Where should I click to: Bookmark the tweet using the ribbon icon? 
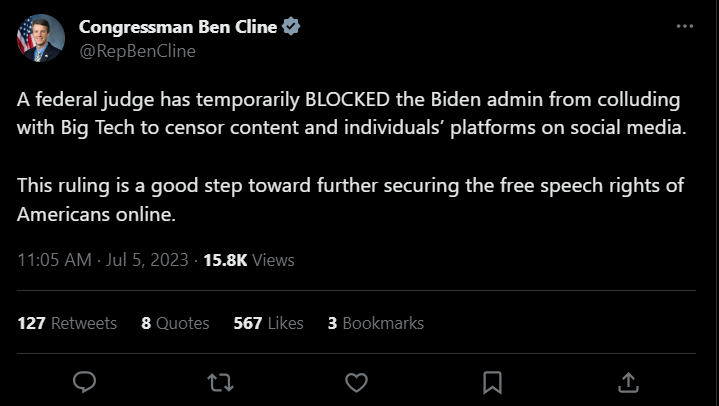point(492,381)
